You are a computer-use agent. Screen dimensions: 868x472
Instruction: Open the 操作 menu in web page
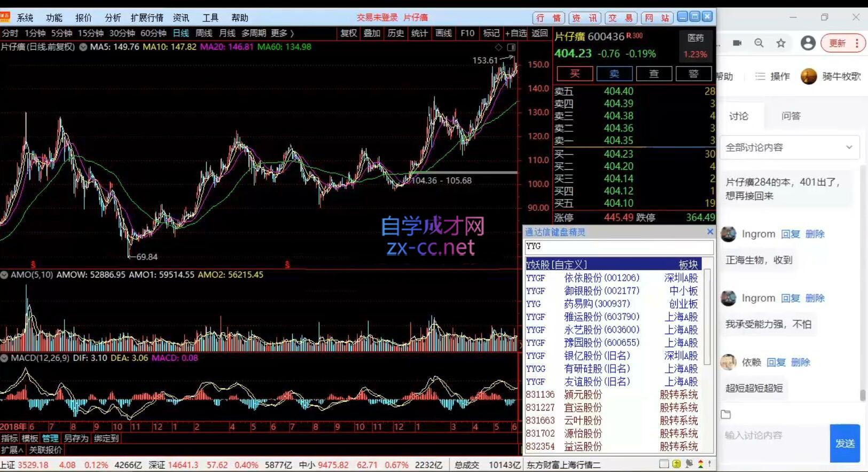(772, 76)
